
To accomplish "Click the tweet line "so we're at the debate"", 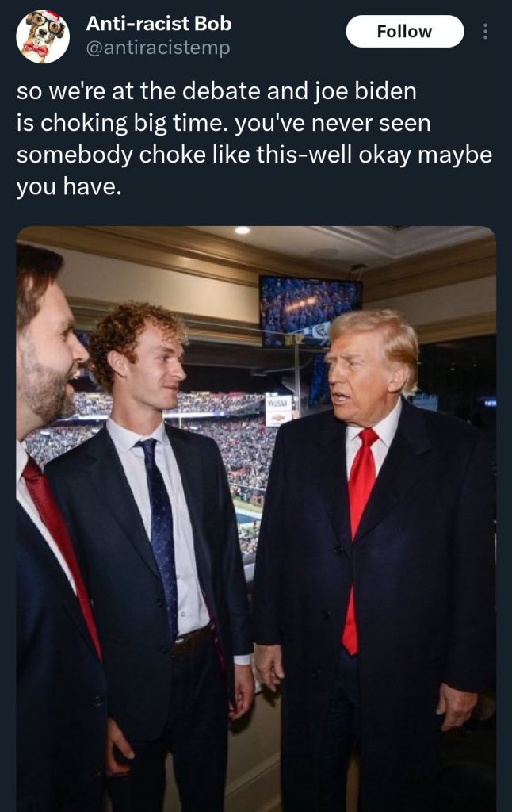I will pos(139,91).
